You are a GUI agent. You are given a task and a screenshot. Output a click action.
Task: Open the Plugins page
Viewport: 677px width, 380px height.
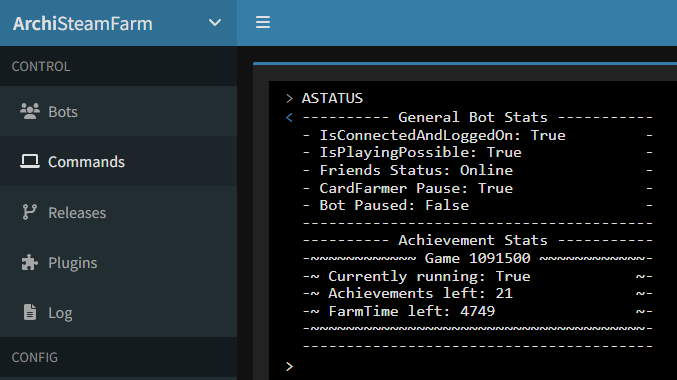click(x=118, y=263)
